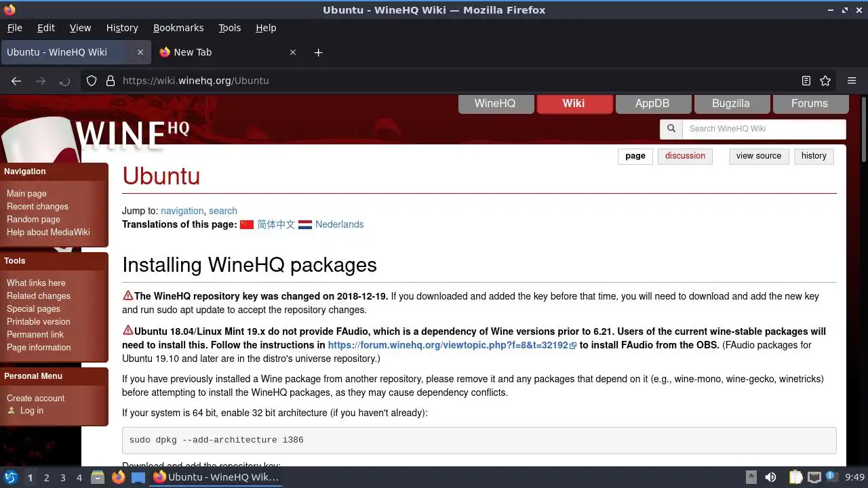The height and width of the screenshot is (488, 868).
Task: Jump to navigation link
Action: click(x=182, y=211)
